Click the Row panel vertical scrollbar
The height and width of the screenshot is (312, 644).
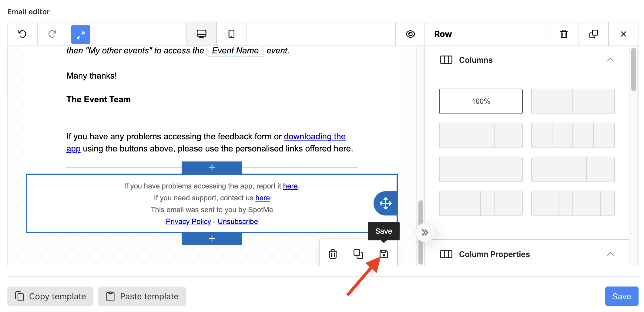click(x=633, y=70)
